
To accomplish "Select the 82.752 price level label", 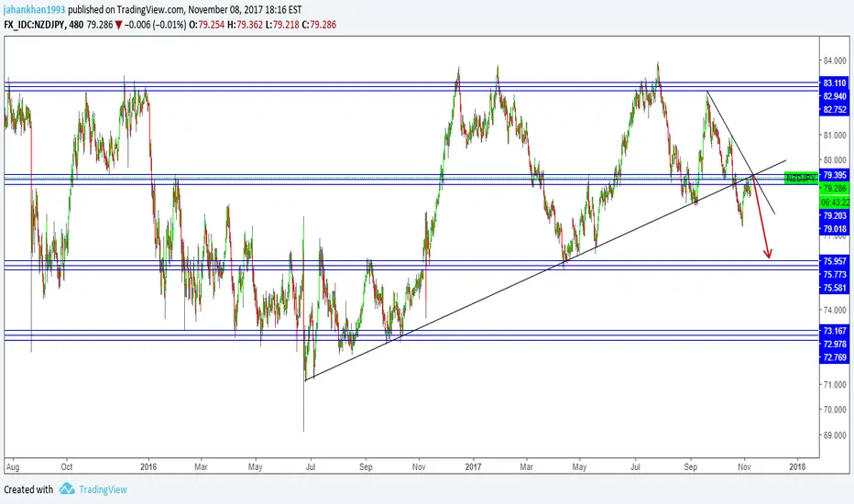I will pos(835,110).
